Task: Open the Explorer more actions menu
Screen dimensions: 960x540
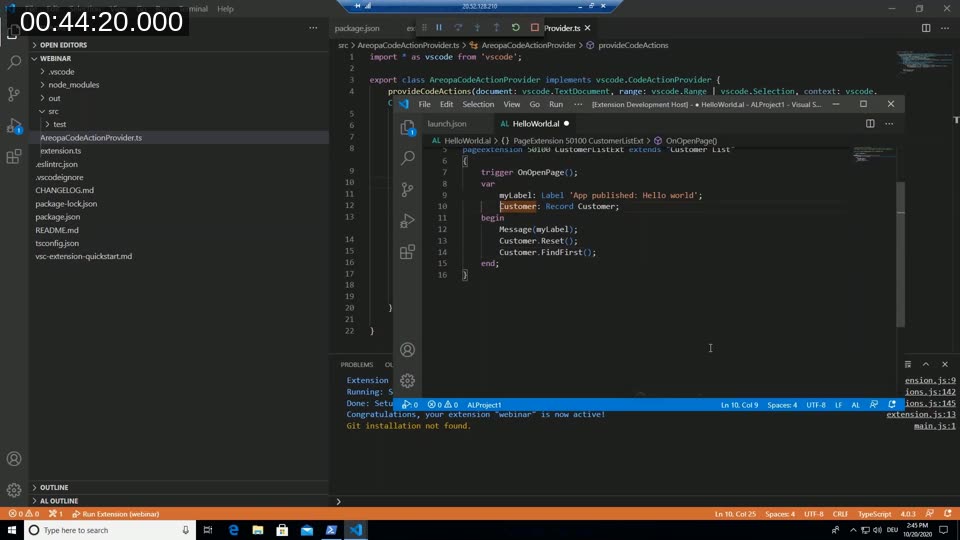Action: pos(313,28)
